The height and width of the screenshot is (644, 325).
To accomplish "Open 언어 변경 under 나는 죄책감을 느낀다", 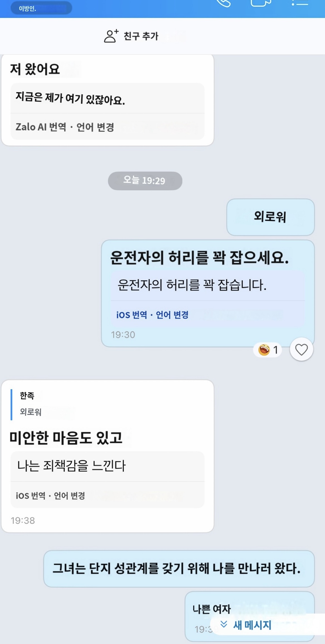I will pos(69,496).
